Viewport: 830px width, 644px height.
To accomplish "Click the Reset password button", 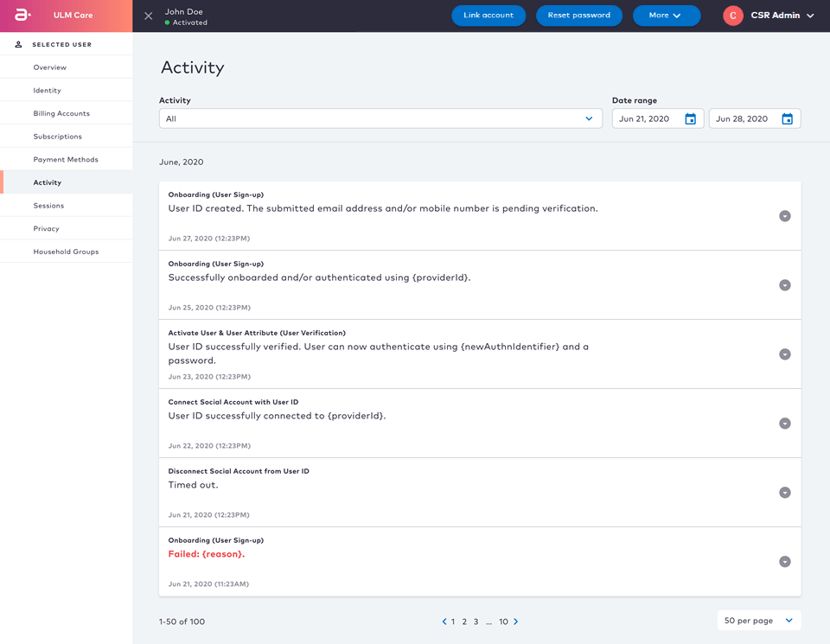I will pyautogui.click(x=579, y=16).
